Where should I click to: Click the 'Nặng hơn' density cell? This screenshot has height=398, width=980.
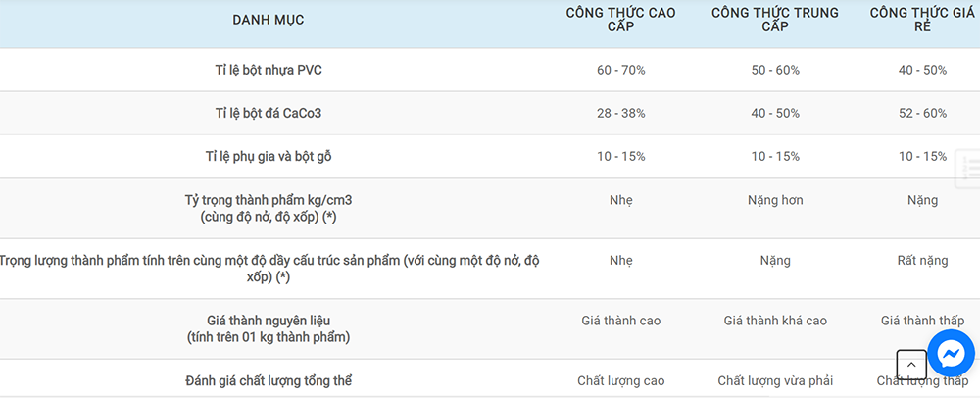[x=775, y=200]
